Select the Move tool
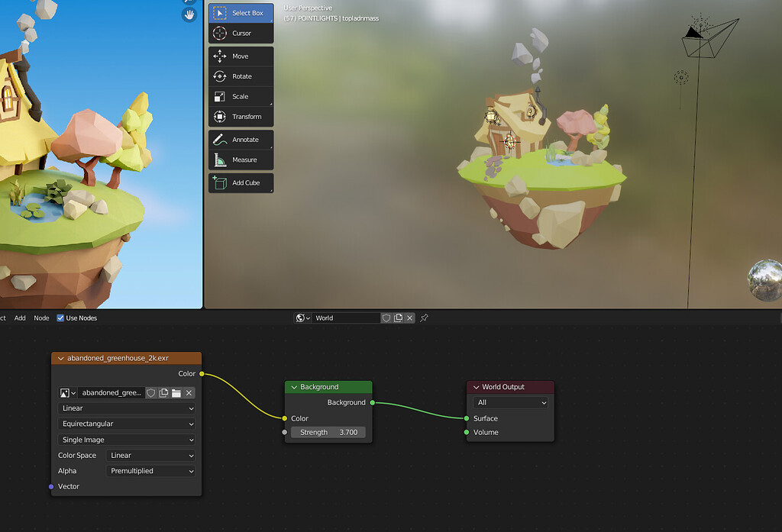 (x=241, y=56)
